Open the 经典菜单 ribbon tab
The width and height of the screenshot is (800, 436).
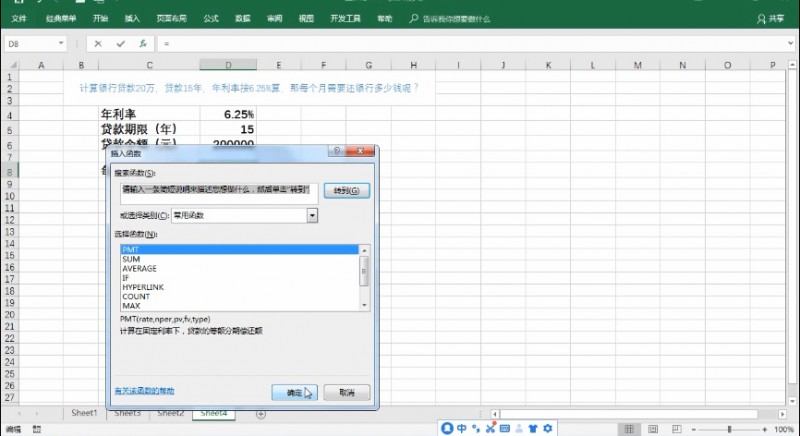pyautogui.click(x=61, y=18)
